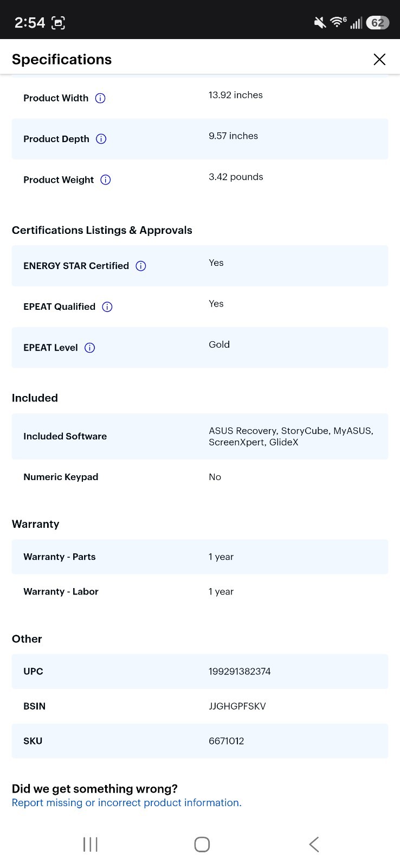
Task: Open the EPEAT Level info icon
Action: 90,348
